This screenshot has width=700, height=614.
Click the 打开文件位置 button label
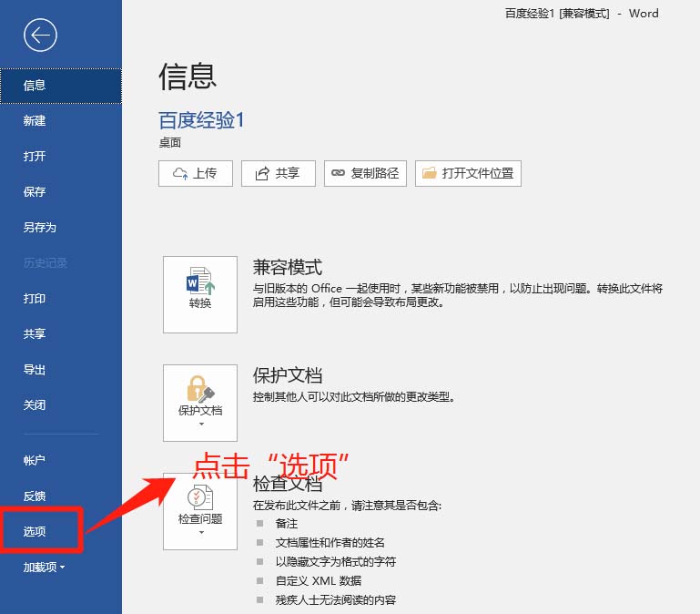coord(478,173)
